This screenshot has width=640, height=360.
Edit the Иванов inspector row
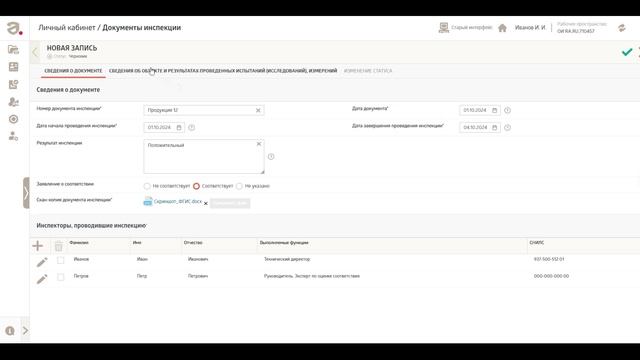[42, 262]
